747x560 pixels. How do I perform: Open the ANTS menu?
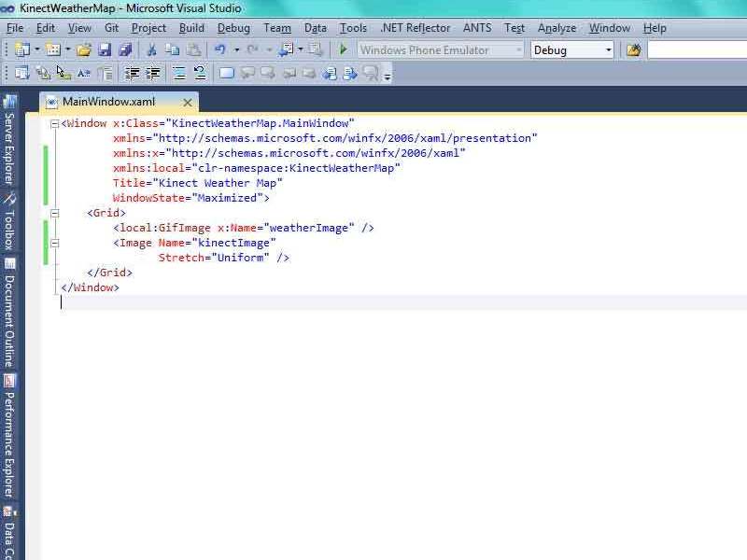pos(477,28)
